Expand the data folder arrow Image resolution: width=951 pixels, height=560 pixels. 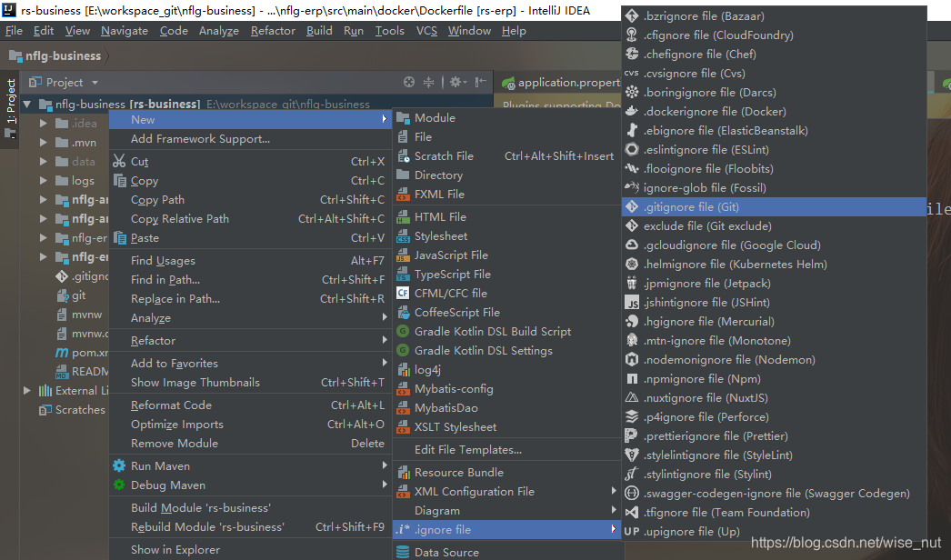click(x=43, y=162)
